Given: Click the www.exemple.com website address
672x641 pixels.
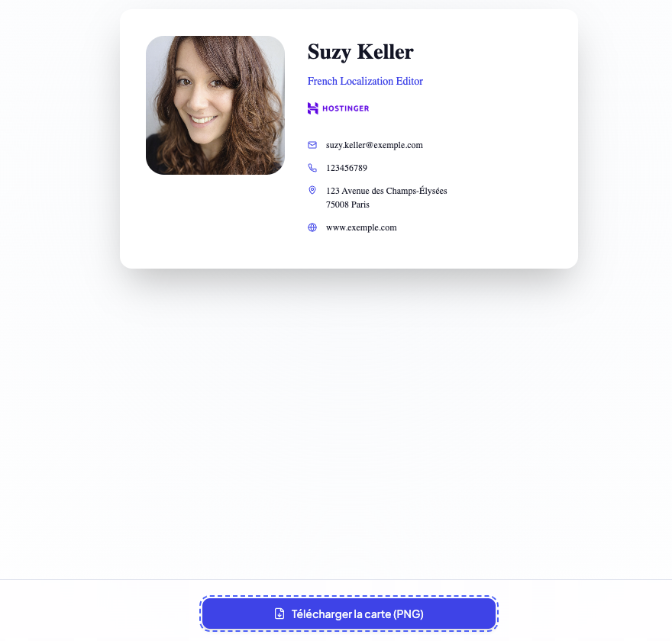Looking at the screenshot, I should coord(361,227).
